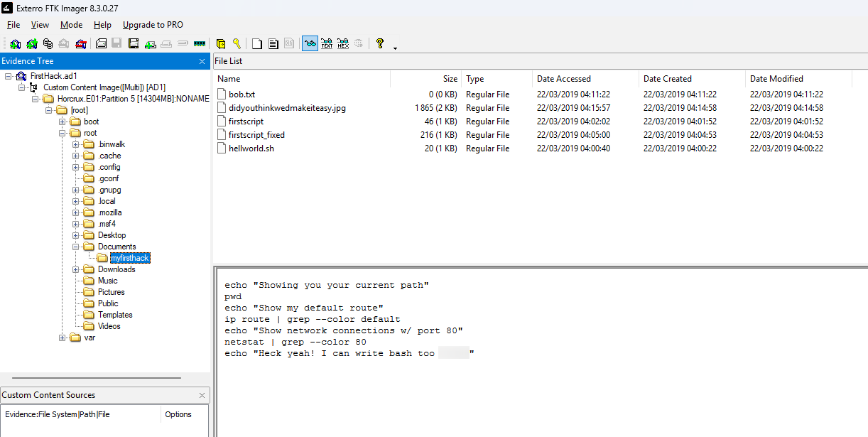Select the Templates folder in tree
868x437 pixels.
(x=115, y=315)
